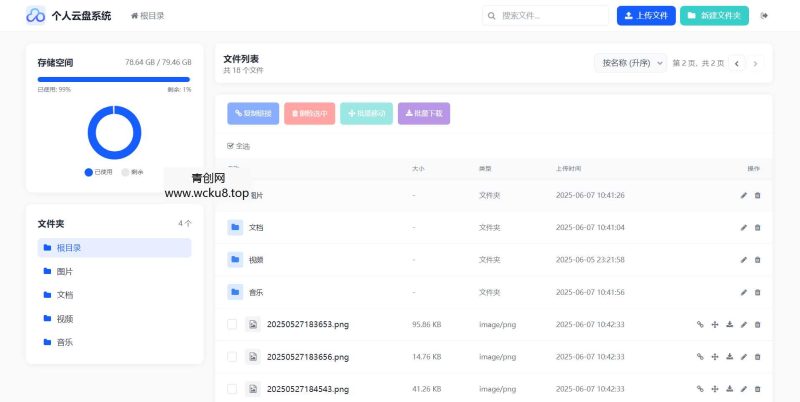Trash icon for 20250527183656.png
This screenshot has width=800, height=402.
[x=758, y=357]
